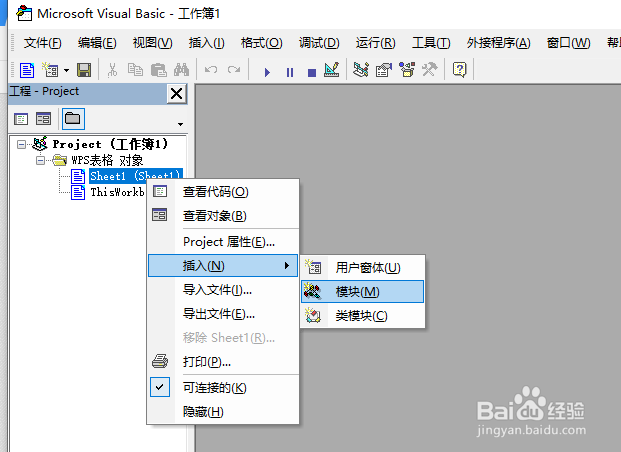Click the Insert UserForm toolbar icon
The width and height of the screenshot is (621, 452).
click(50, 71)
